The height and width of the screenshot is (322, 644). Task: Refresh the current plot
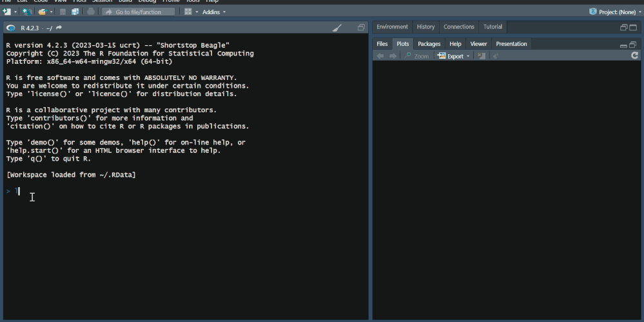click(x=634, y=55)
